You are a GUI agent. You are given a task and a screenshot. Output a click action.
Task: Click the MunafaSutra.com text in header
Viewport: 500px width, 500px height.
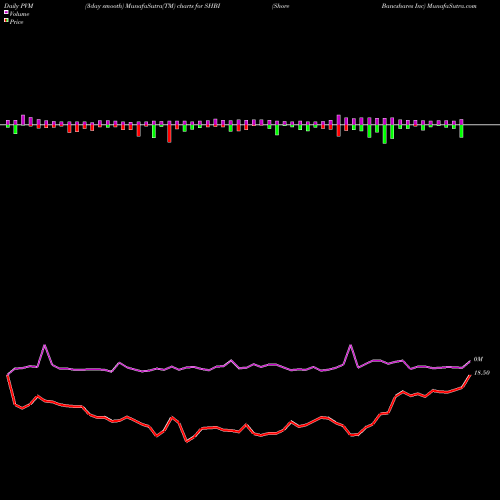(x=452, y=6)
